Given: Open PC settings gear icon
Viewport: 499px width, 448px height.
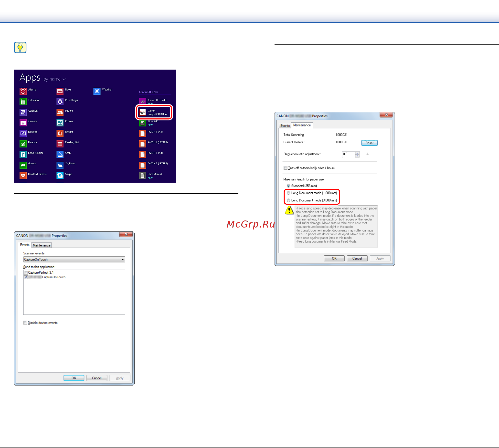Looking at the screenshot, I should (60, 102).
